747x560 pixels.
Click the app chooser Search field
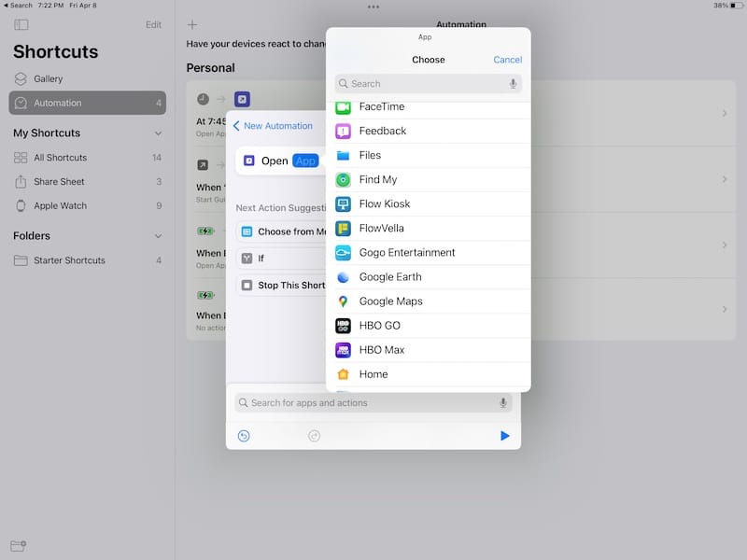[x=429, y=84]
